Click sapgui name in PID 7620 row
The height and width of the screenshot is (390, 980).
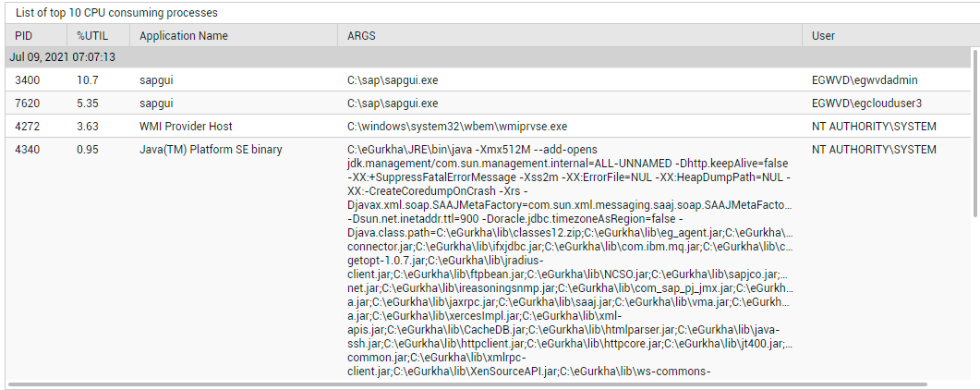(x=156, y=104)
